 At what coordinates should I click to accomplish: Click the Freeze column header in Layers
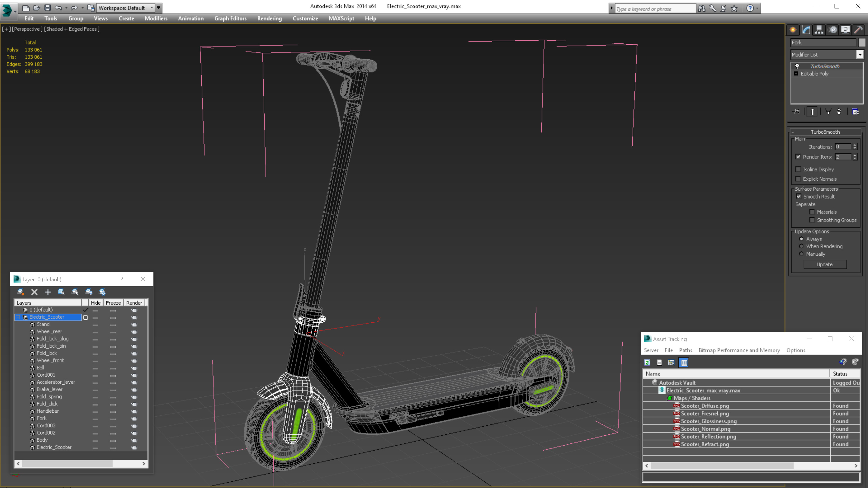tap(113, 303)
